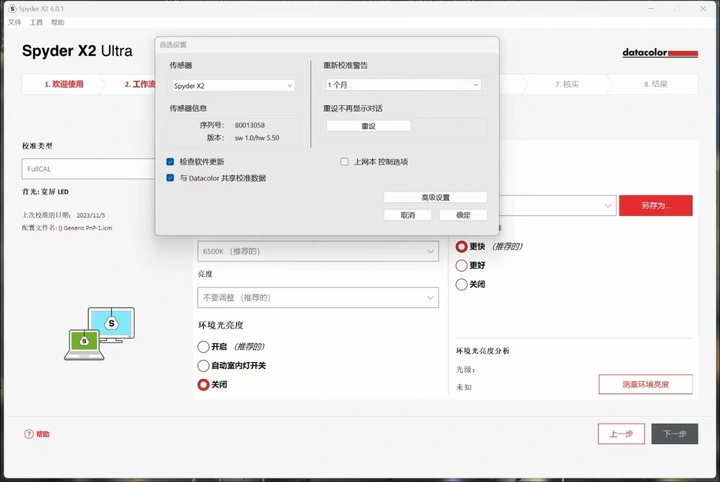Choose 自动室内灯开关 radio option
The image size is (720, 482).
[204, 365]
